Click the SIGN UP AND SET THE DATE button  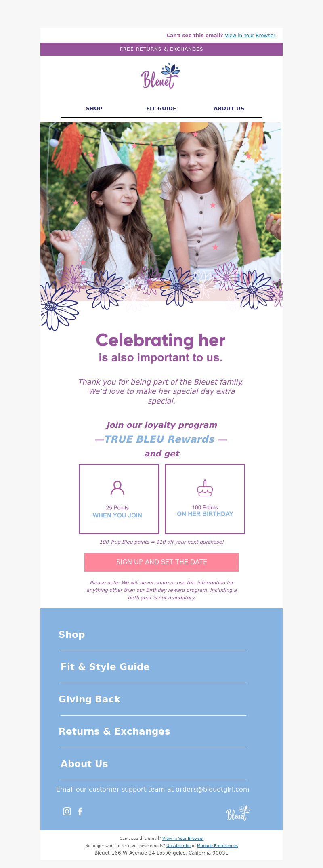pos(161,562)
